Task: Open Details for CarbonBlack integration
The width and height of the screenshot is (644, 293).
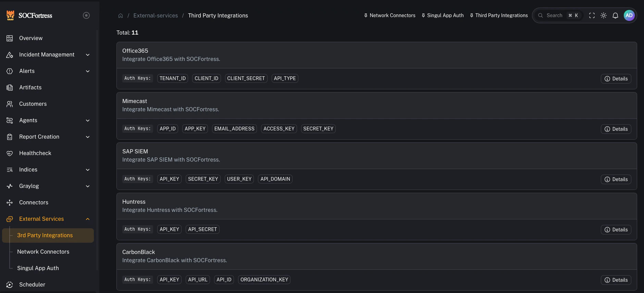Action: click(x=616, y=280)
